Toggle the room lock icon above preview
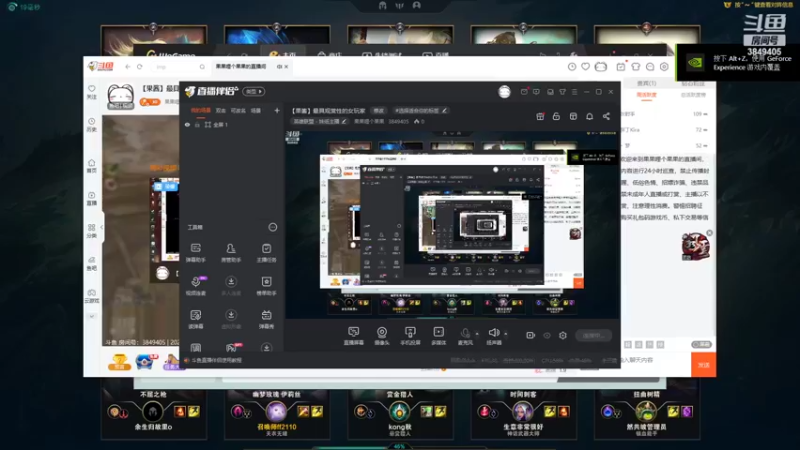800x450 pixels. tap(556, 116)
